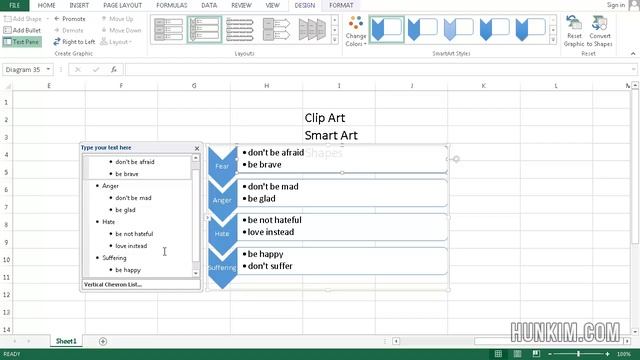The image size is (640, 360).
Task: Click the 'be happy' text box in diagram
Action: 342,260
